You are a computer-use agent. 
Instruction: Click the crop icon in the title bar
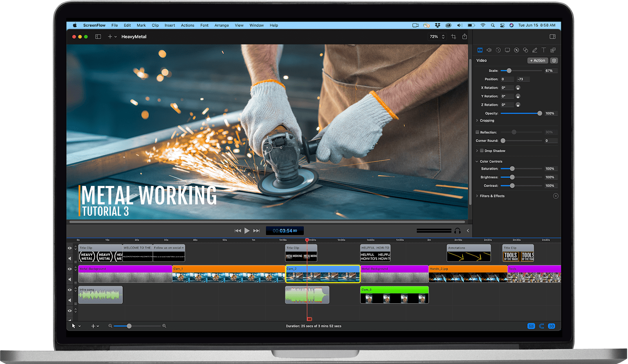454,36
